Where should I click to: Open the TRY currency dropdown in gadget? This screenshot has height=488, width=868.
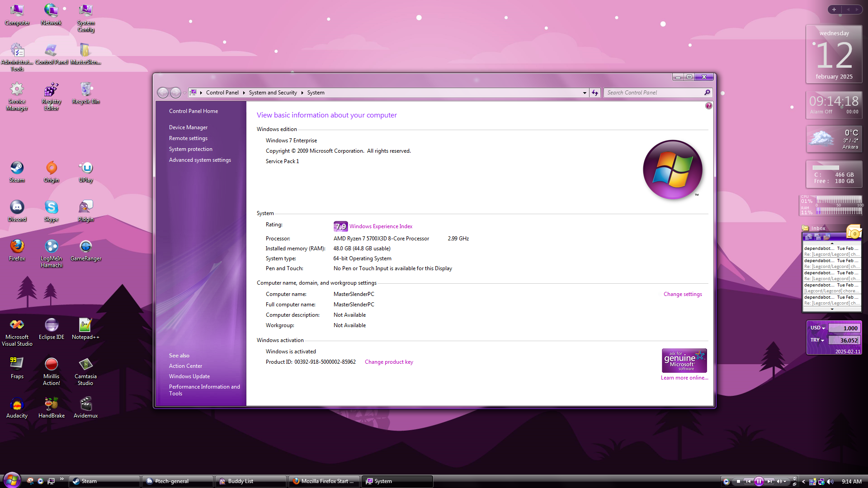point(817,340)
